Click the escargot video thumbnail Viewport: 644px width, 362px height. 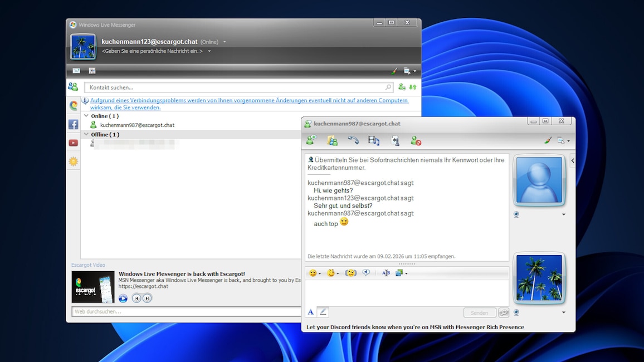coord(93,287)
